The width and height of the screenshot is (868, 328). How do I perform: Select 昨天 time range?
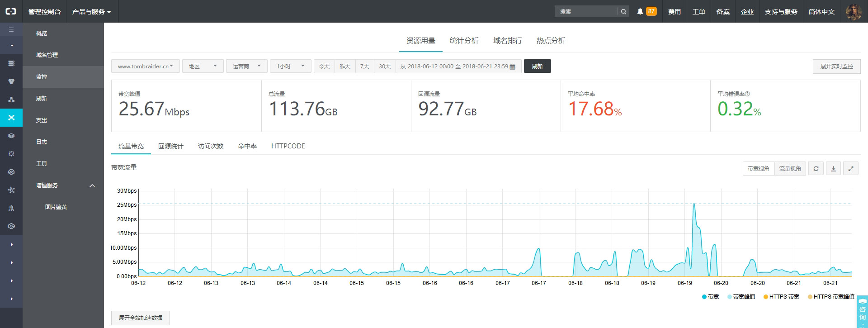pyautogui.click(x=345, y=66)
